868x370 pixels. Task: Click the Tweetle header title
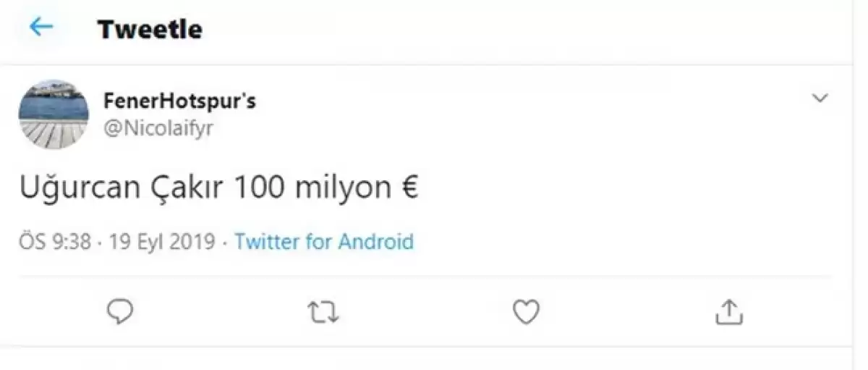point(150,29)
